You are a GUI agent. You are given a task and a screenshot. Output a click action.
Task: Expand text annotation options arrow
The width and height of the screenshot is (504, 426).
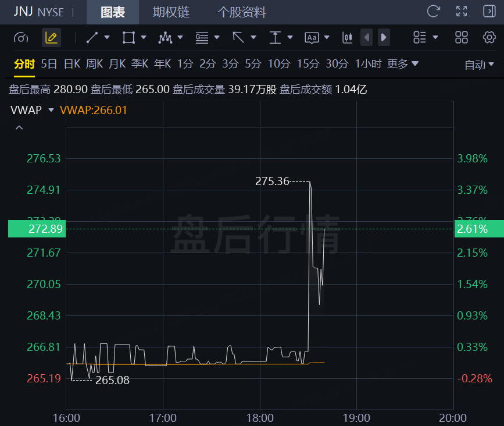point(327,38)
